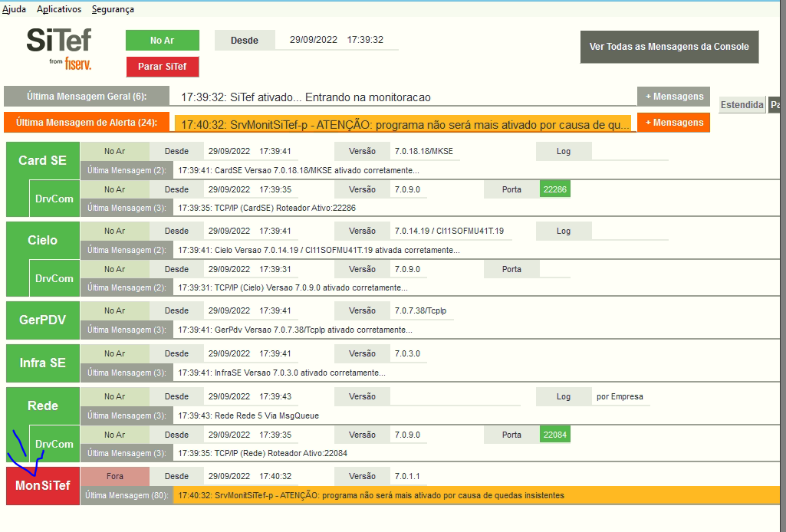Click Infra SE version 7.0.3.0

coord(407,353)
